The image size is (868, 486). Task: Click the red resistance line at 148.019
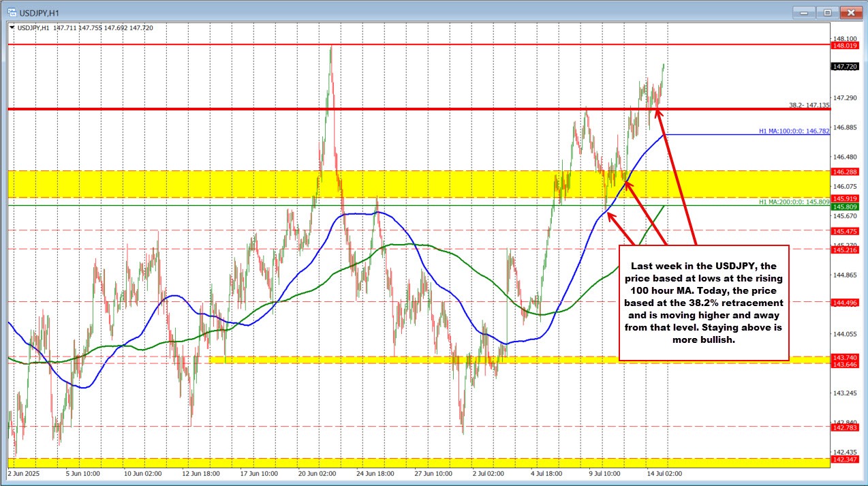tap(409, 46)
